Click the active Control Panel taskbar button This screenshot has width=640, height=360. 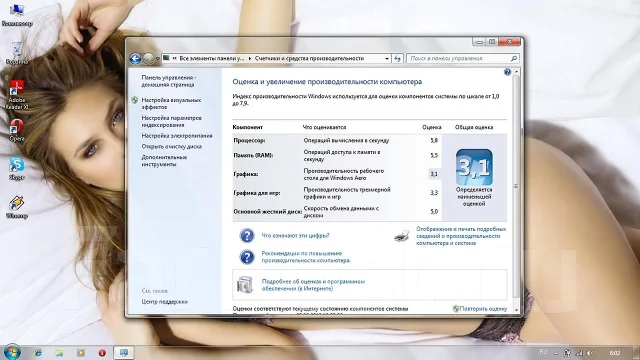[x=124, y=353]
